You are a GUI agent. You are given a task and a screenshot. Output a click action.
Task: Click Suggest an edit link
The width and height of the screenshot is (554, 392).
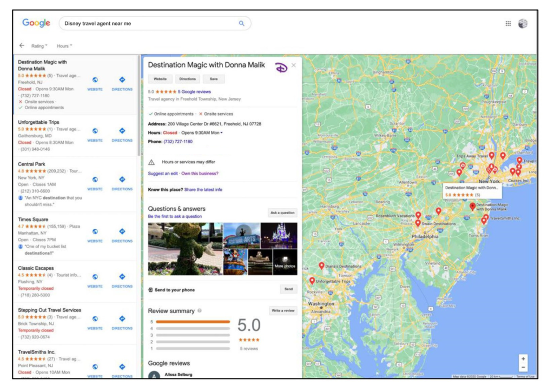point(163,174)
